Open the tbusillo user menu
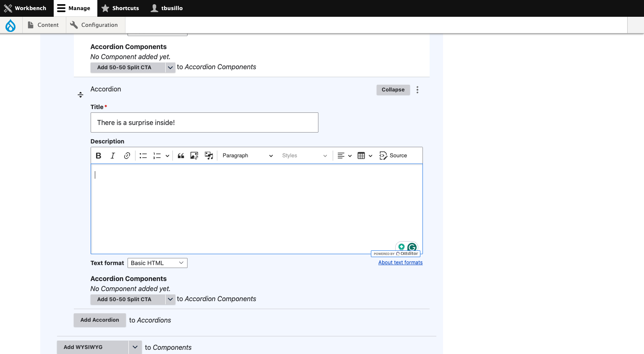Image resolution: width=644 pixels, height=354 pixels. pyautogui.click(x=167, y=8)
